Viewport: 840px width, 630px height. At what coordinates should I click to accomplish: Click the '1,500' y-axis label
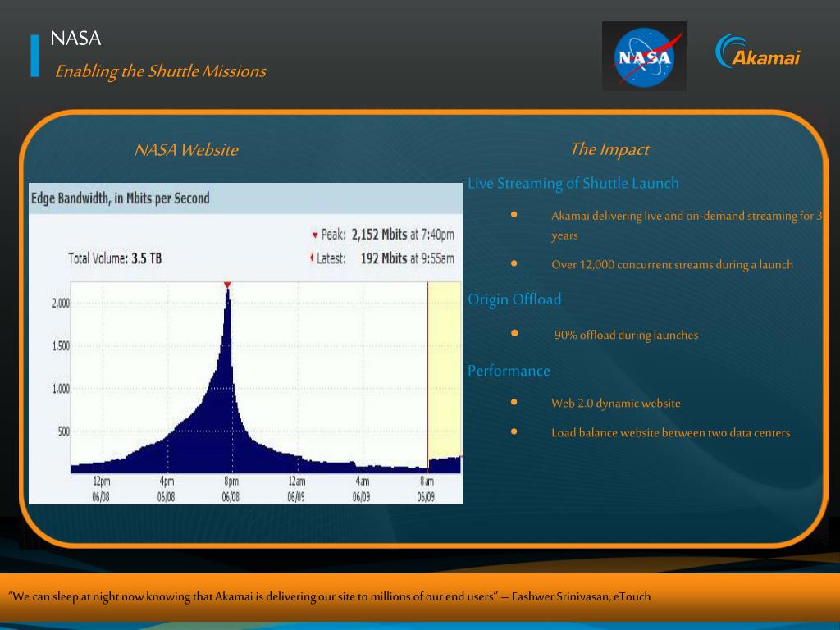click(61, 346)
